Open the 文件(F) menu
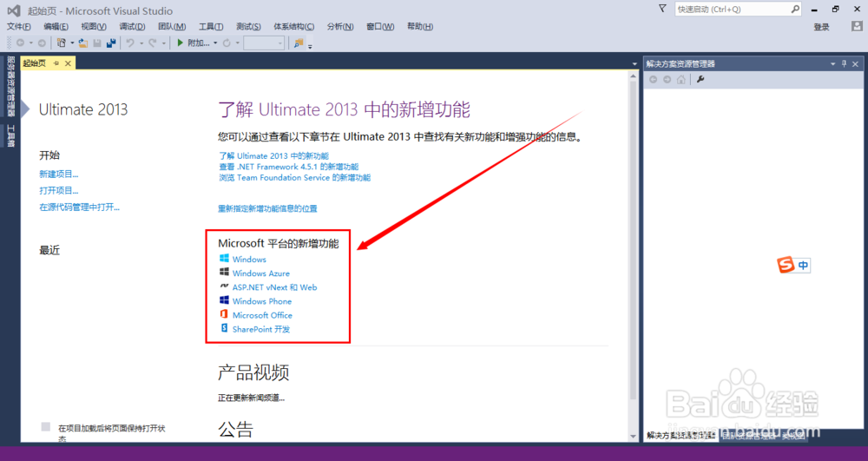The height and width of the screenshot is (461, 868). click(x=19, y=27)
